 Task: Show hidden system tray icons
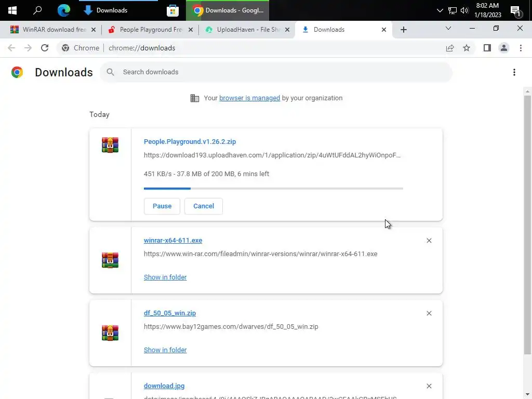pos(440,10)
